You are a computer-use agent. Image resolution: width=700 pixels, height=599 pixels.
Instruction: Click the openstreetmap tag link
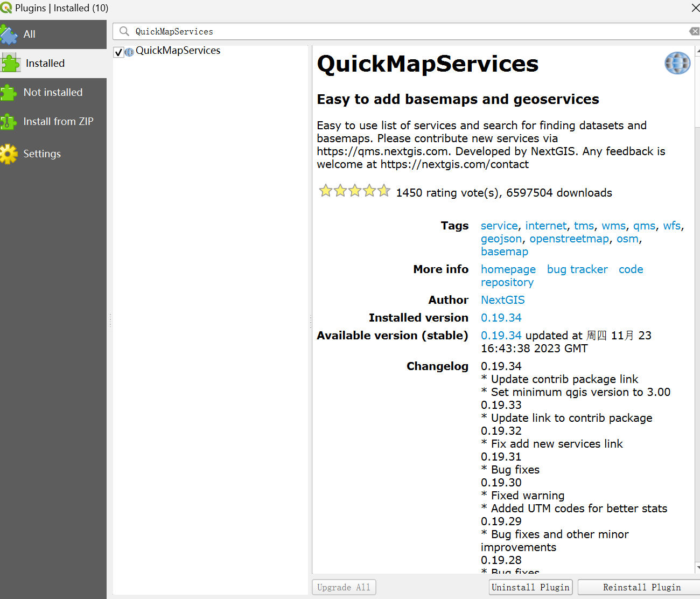pyautogui.click(x=569, y=239)
